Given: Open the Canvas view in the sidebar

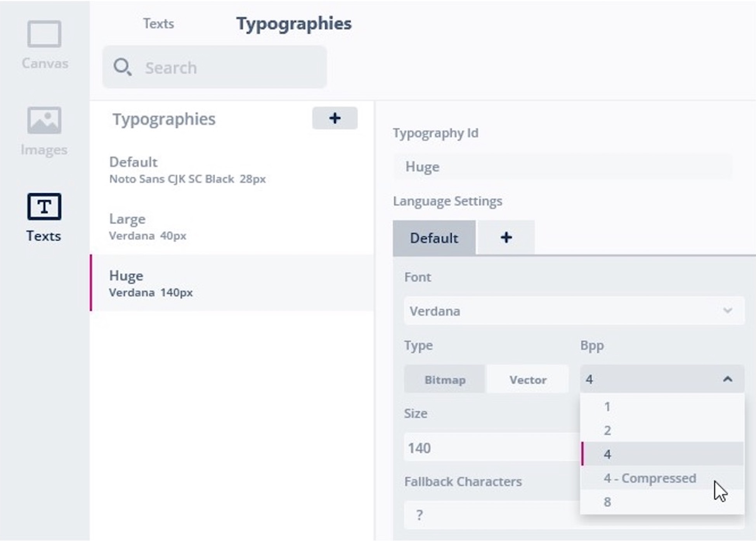Looking at the screenshot, I should (44, 45).
